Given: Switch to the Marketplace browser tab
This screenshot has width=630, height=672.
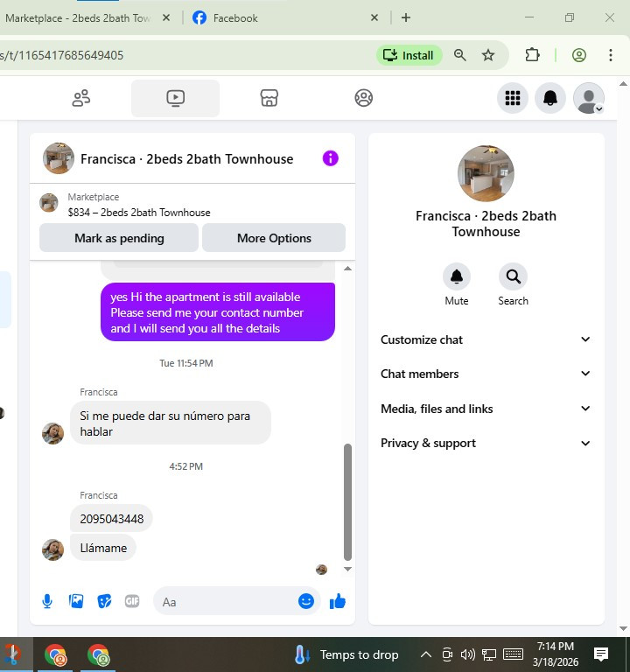Looking at the screenshot, I should tap(79, 18).
